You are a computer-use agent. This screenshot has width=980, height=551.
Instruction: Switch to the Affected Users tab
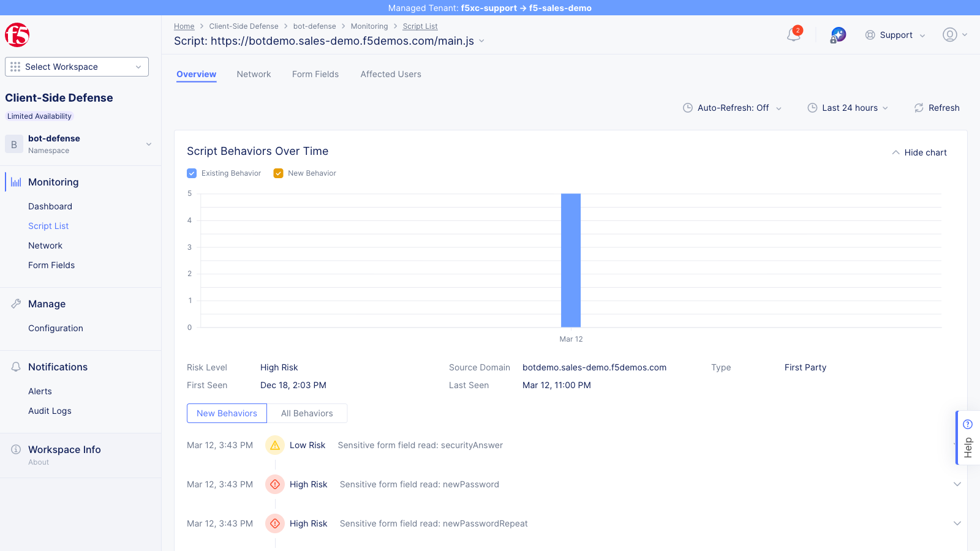(x=390, y=74)
